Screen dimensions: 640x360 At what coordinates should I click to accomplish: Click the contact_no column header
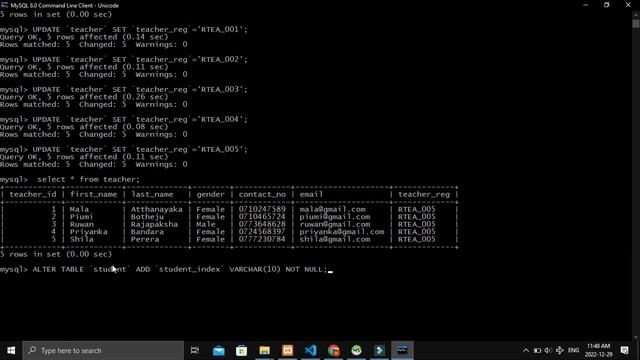point(262,194)
